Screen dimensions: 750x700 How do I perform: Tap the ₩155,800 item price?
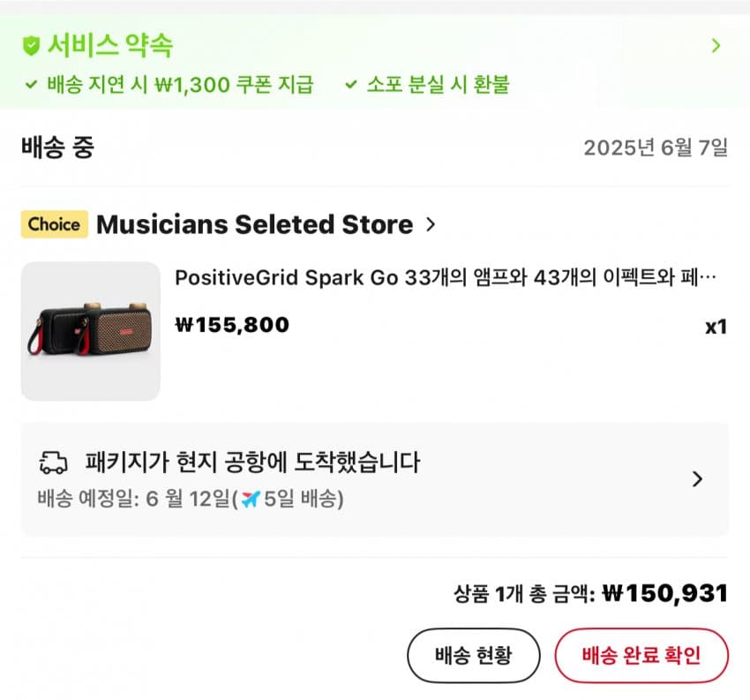click(232, 325)
